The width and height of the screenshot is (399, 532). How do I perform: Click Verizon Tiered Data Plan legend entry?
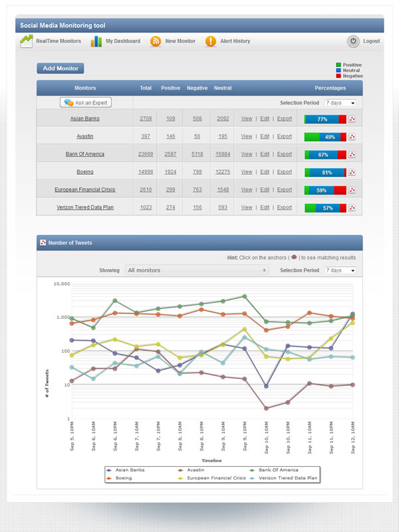click(283, 478)
